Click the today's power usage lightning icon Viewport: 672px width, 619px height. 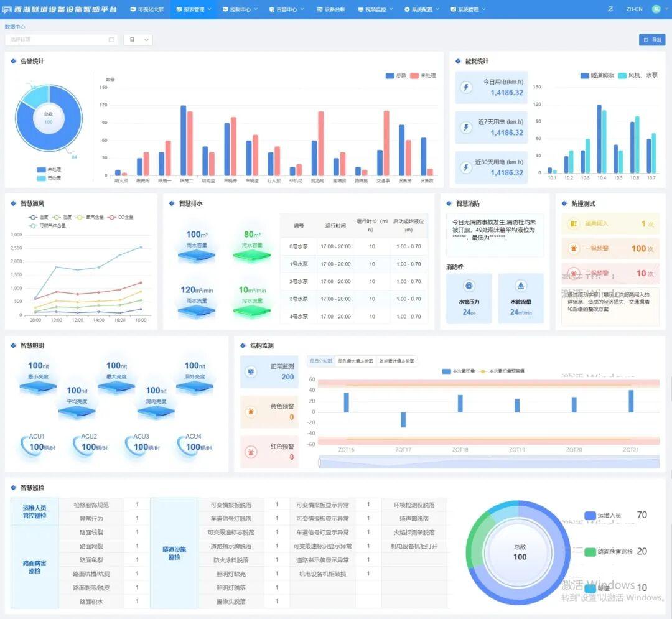pos(465,87)
